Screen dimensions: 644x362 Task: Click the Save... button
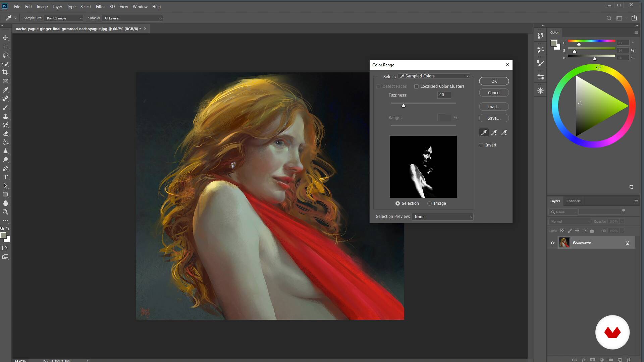click(x=494, y=118)
